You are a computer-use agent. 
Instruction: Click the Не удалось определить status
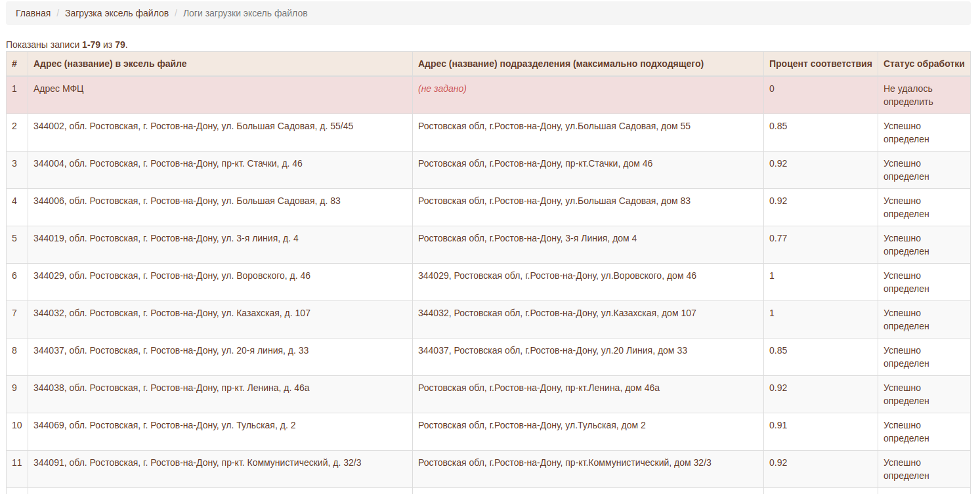pos(908,95)
